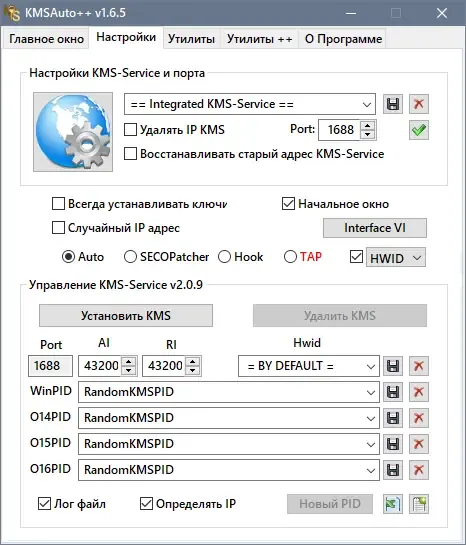Close the KMSAuto++ window

pos(442,13)
